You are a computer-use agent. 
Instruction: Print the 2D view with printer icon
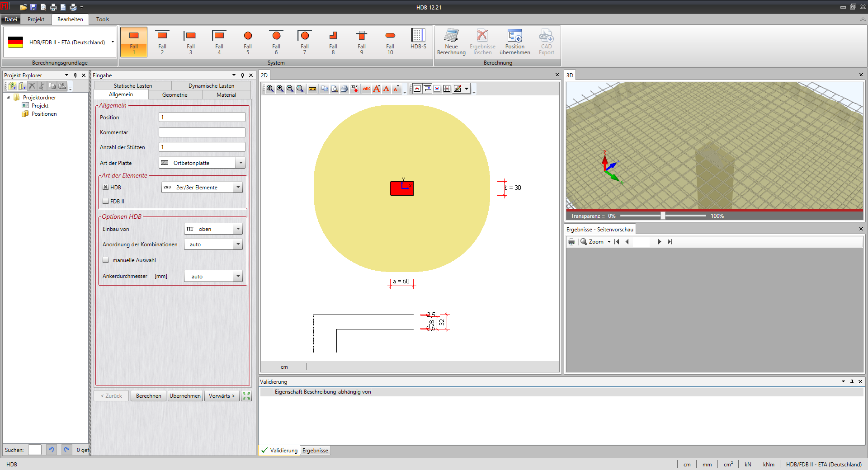click(x=344, y=89)
